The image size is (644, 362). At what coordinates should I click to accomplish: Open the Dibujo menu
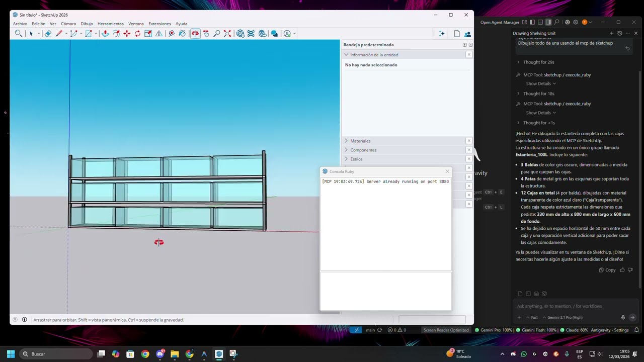[87, 24]
